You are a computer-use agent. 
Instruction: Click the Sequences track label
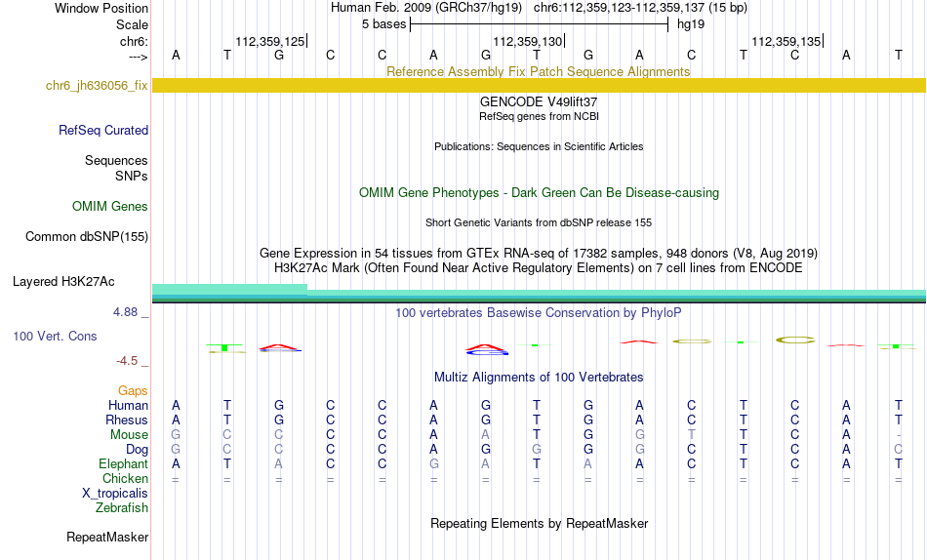click(x=116, y=160)
